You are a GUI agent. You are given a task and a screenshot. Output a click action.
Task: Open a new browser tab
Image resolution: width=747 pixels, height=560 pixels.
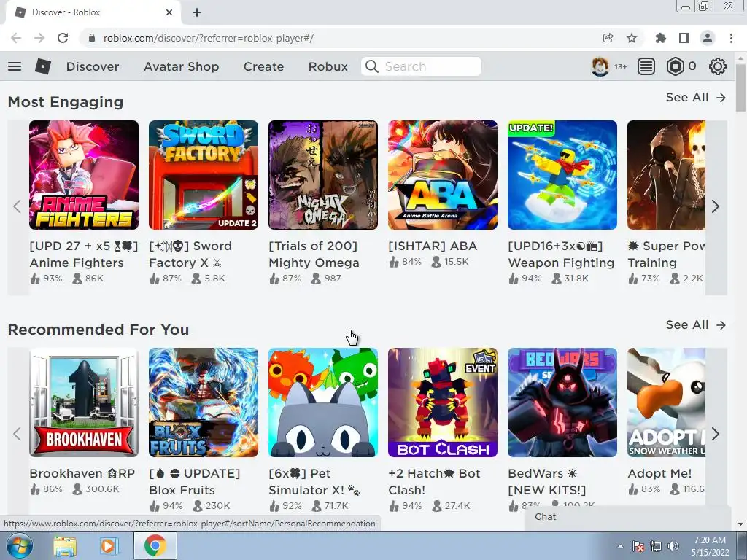(197, 12)
